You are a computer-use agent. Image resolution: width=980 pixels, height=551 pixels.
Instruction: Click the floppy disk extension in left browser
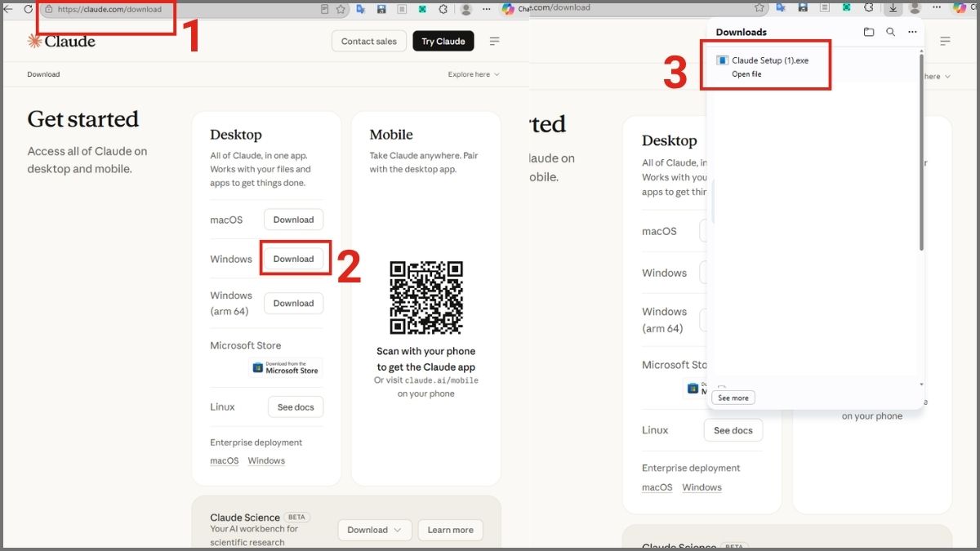[381, 9]
